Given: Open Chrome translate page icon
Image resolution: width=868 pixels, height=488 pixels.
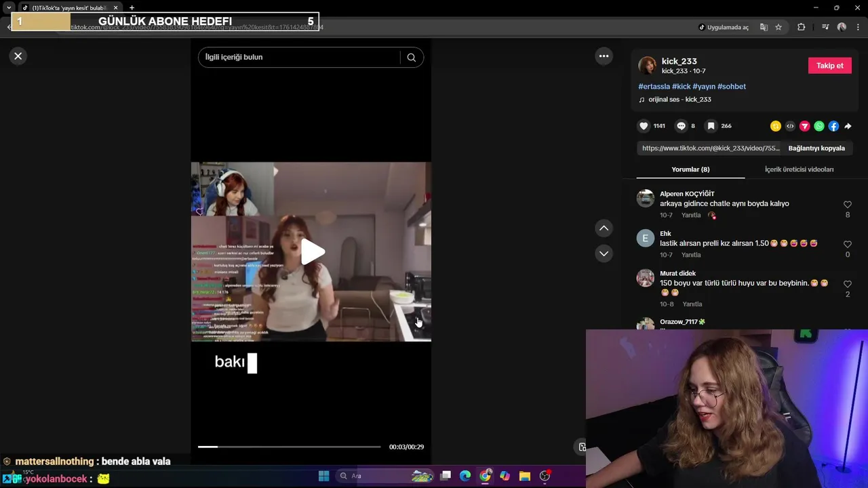Looking at the screenshot, I should [x=764, y=27].
